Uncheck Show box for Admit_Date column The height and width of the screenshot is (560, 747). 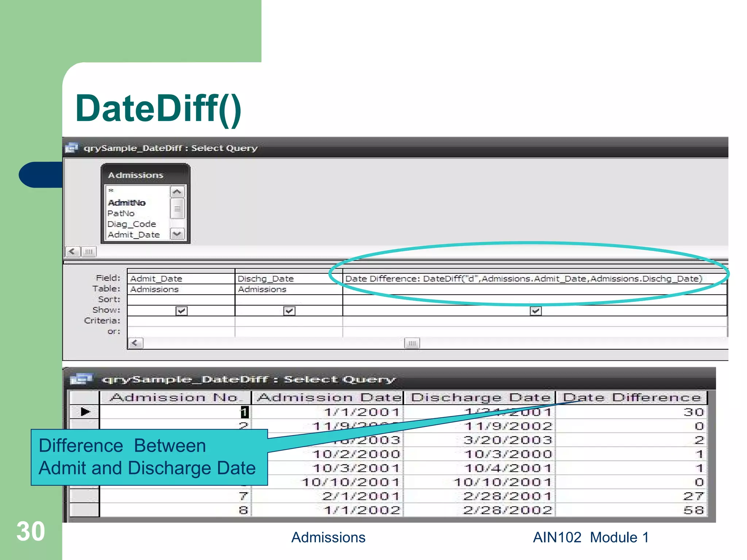click(181, 311)
